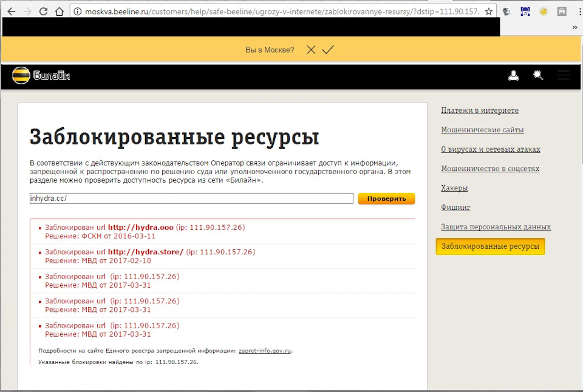The height and width of the screenshot is (392, 583).
Task: Open the hamburger menu in Beeline header
Action: (x=564, y=76)
